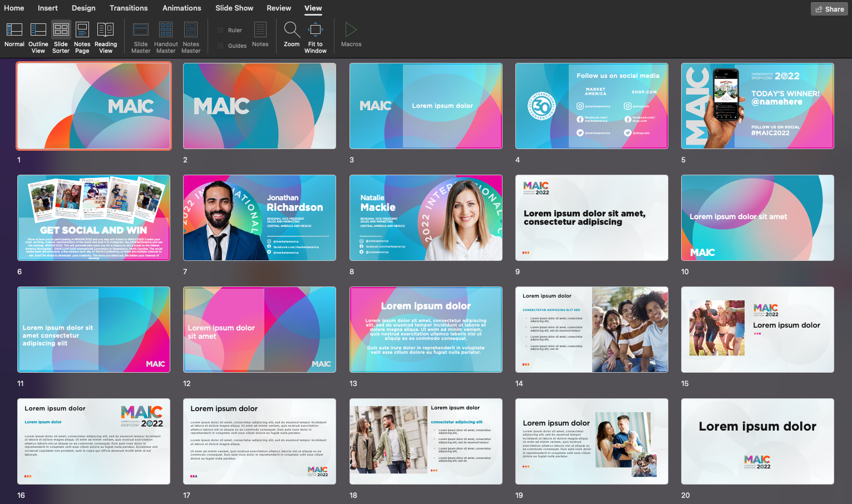Open the Animations tab

[x=182, y=8]
